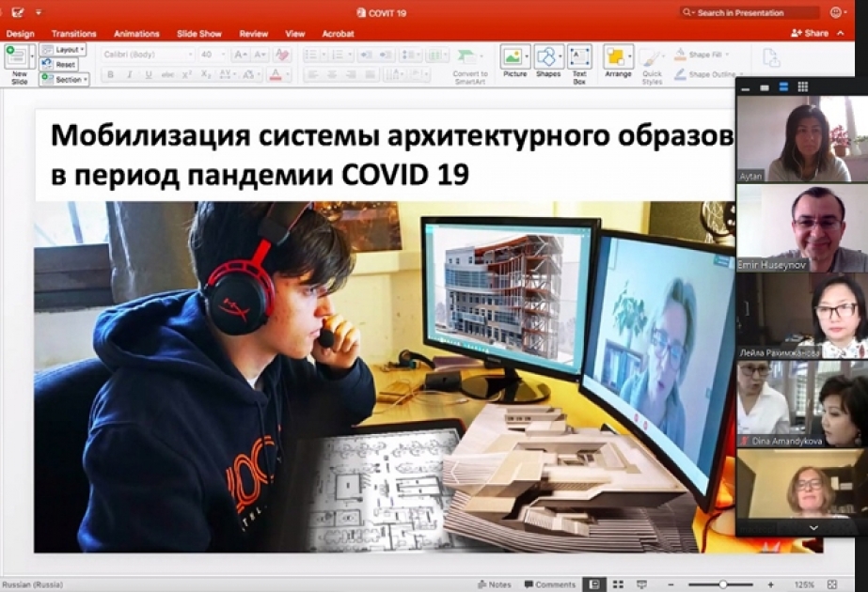Go to the Review tab
The width and height of the screenshot is (868, 592).
254,34
